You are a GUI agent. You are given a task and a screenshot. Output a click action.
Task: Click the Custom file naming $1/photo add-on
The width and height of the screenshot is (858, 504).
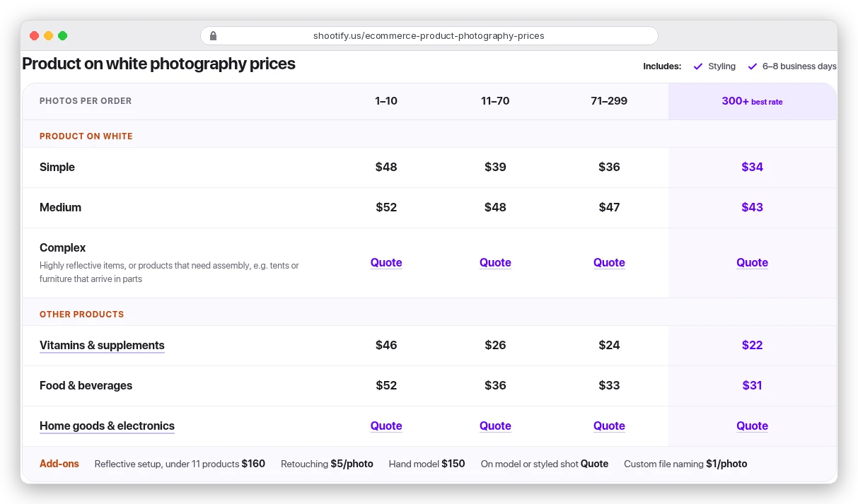685,464
